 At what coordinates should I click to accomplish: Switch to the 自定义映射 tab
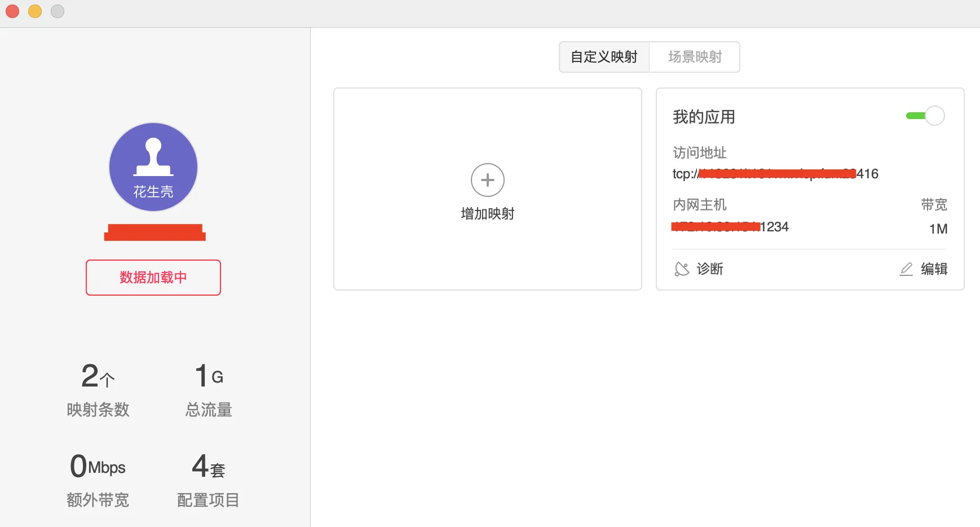click(x=604, y=57)
